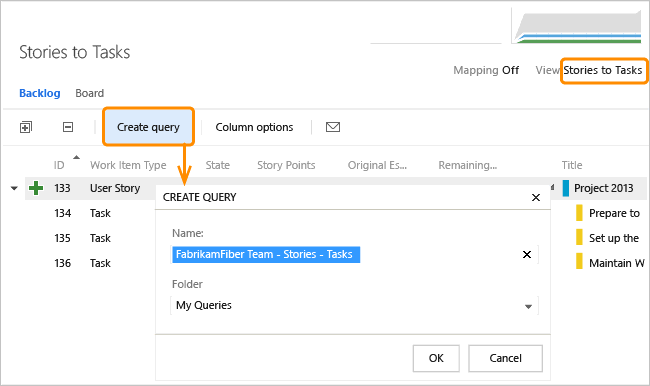Image resolution: width=650 pixels, height=386 pixels.
Task: Select the row with ID 134
Action: pyautogui.click(x=63, y=213)
